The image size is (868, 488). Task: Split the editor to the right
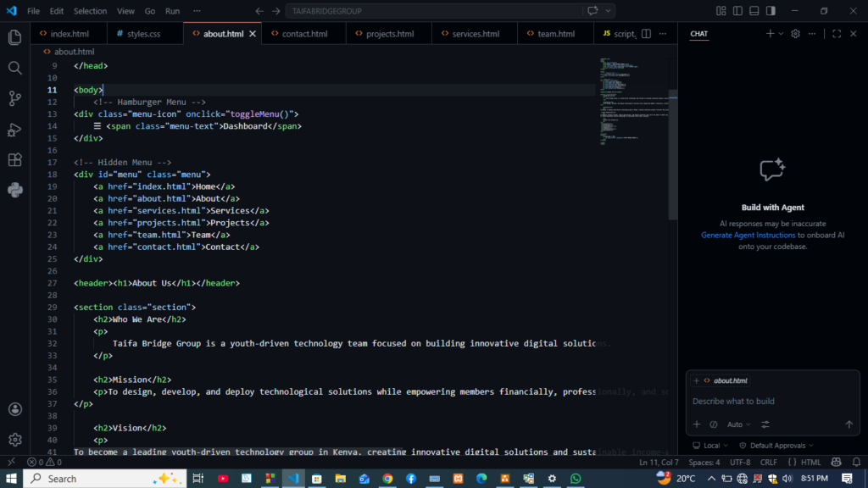click(x=646, y=34)
